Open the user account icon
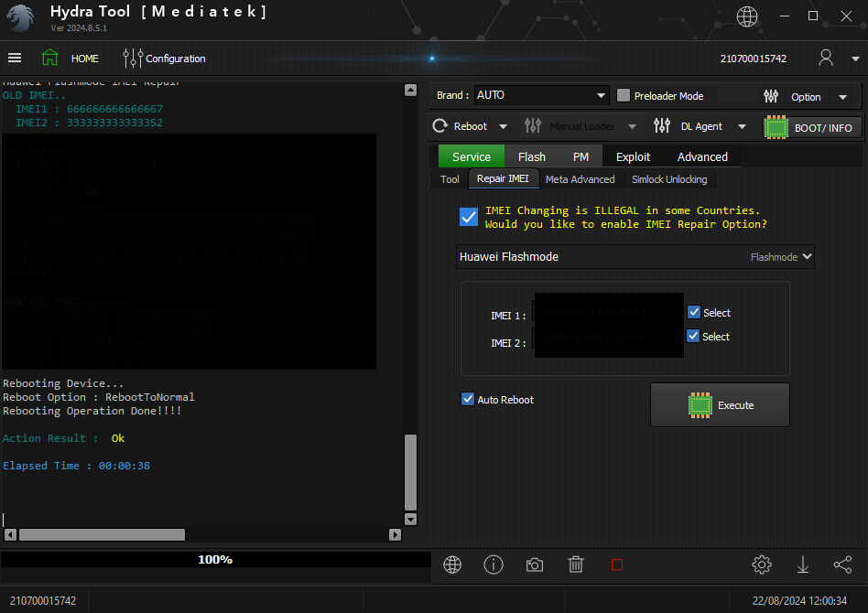Viewport: 868px width, 613px height. [x=826, y=58]
